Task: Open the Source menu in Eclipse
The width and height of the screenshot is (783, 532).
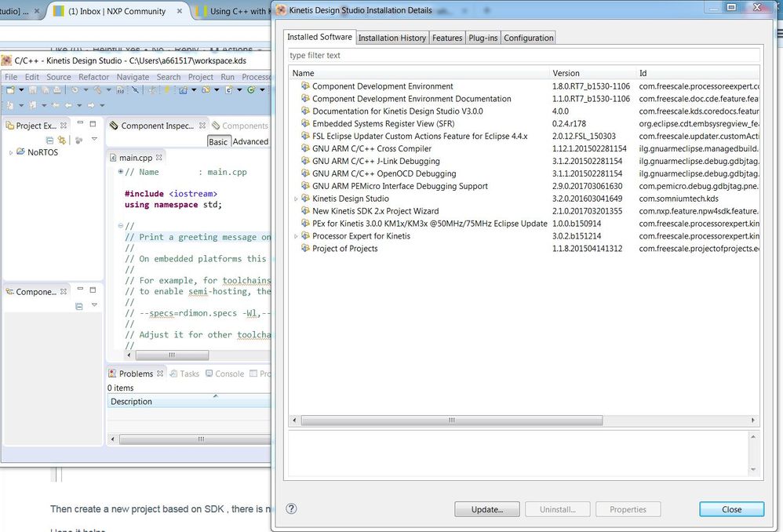Action: click(58, 77)
